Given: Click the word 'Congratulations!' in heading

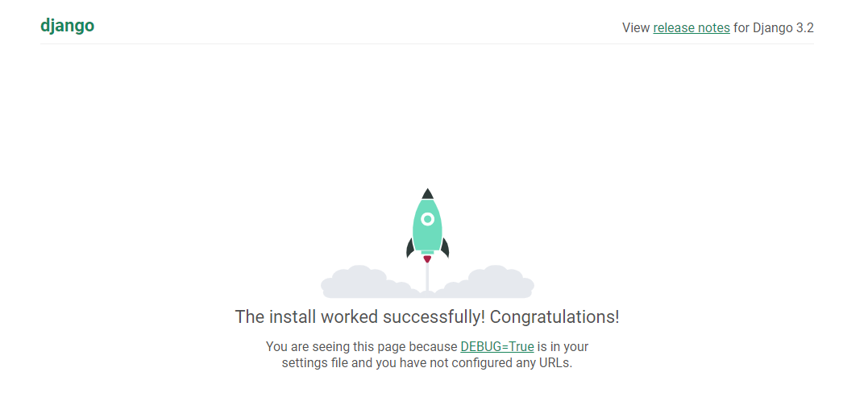Looking at the screenshot, I should (554, 317).
